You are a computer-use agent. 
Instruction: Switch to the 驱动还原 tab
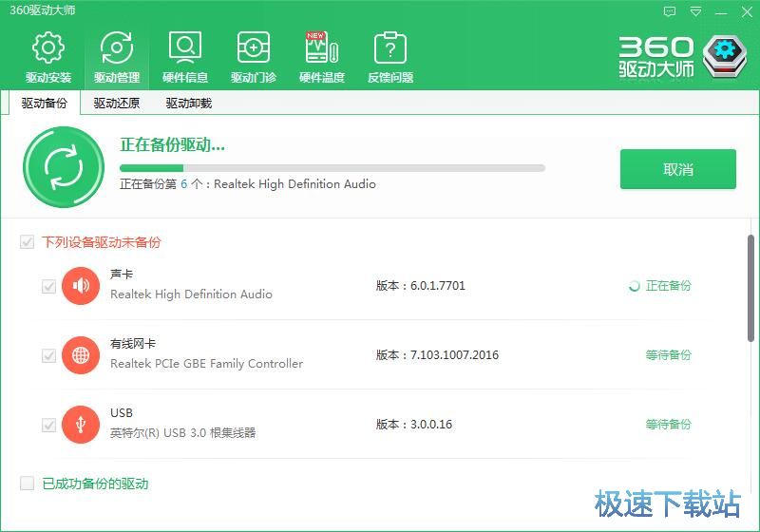(x=116, y=104)
